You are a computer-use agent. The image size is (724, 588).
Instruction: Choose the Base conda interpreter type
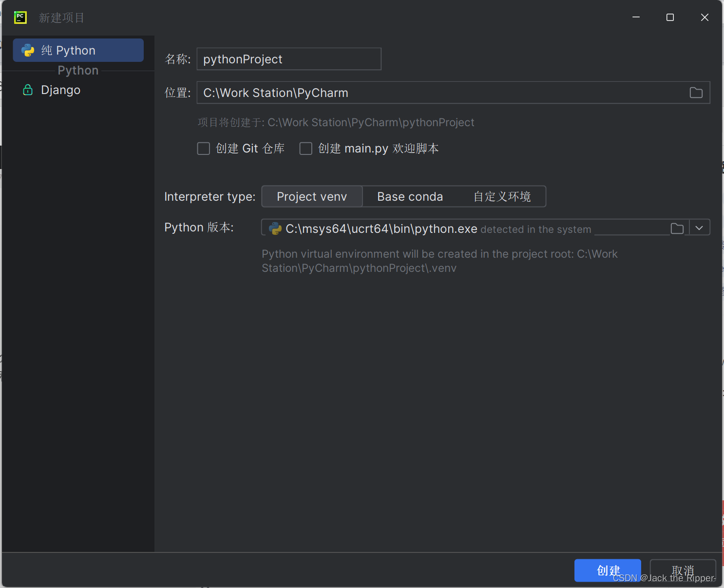click(410, 196)
